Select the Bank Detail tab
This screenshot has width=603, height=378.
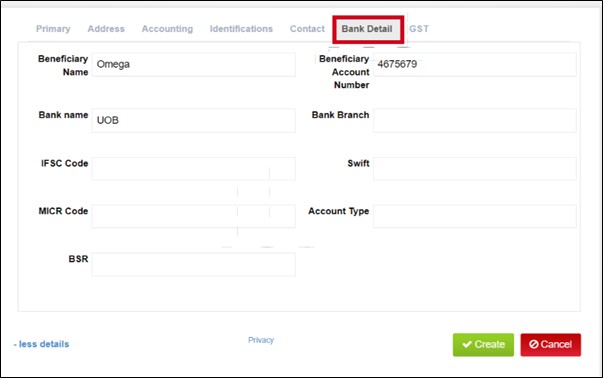tap(367, 29)
